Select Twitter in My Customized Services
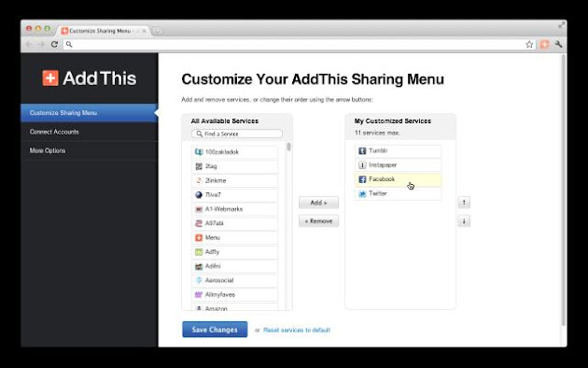588x368 pixels. (399, 193)
